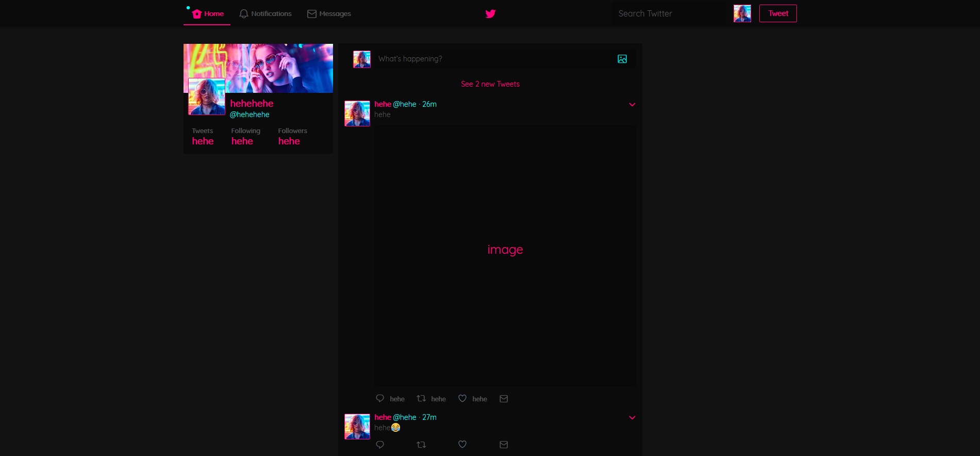The width and height of the screenshot is (980, 456).
Task: Open the 26m timestamp link
Action: point(429,104)
